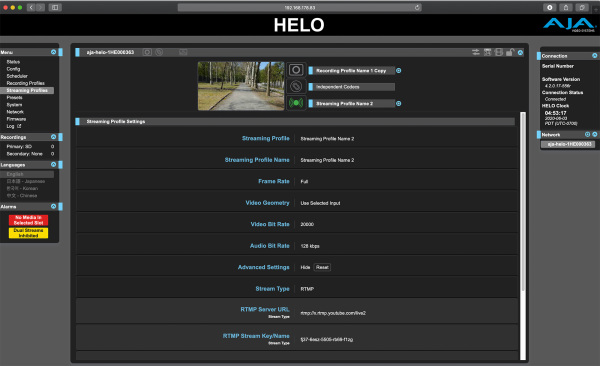Open Streaming Profile Name 2 selector arrow
The height and width of the screenshot is (366, 600).
click(x=398, y=103)
